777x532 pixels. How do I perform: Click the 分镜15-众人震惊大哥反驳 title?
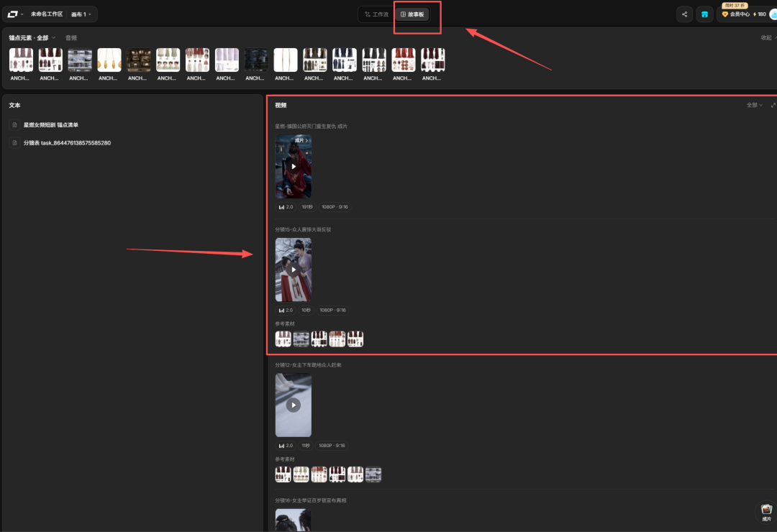pyautogui.click(x=303, y=230)
